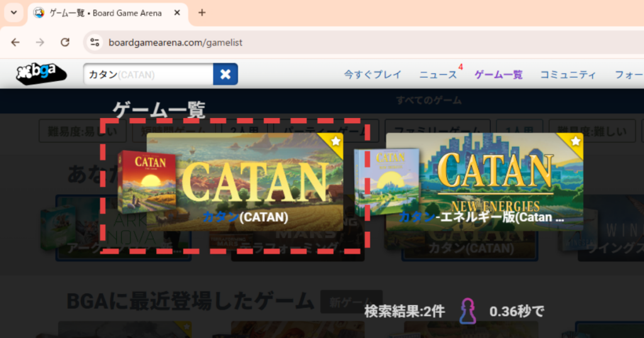The image size is (644, 338).
Task: Open コミュニティ menu item
Action: tap(568, 75)
